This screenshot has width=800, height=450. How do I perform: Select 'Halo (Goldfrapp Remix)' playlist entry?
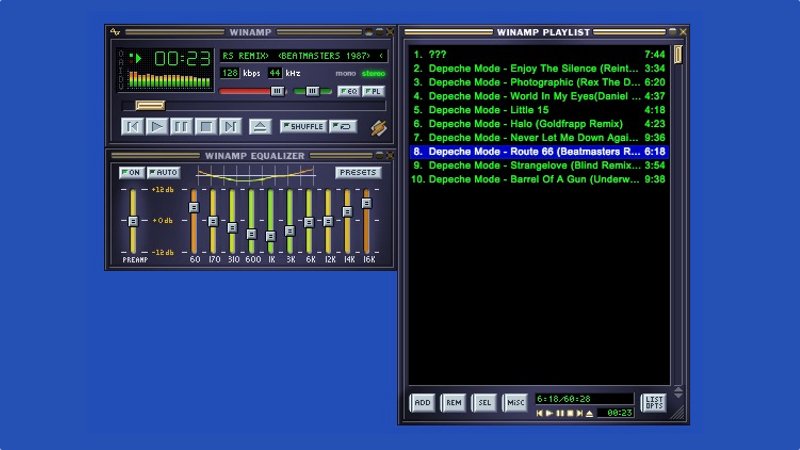(539, 123)
